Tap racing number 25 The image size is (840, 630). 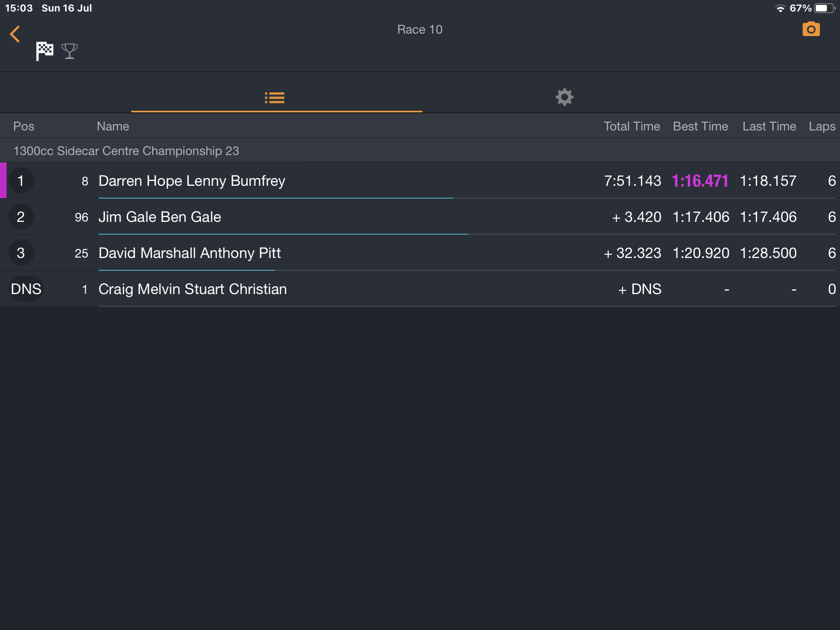tap(81, 253)
